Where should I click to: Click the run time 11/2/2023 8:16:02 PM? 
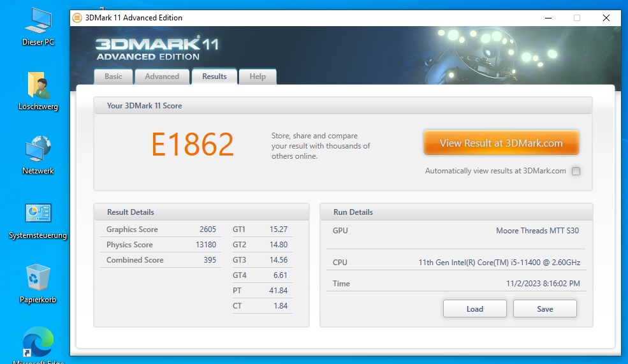(543, 284)
